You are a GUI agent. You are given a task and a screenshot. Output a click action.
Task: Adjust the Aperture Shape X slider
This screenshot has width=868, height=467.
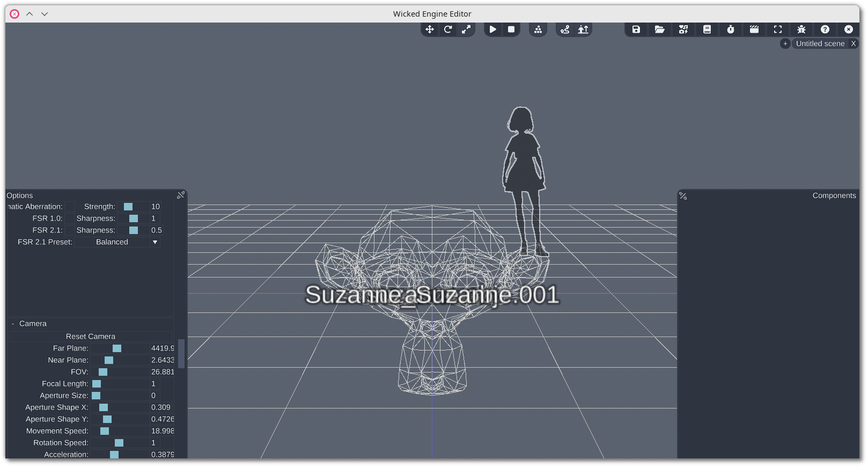pos(120,407)
